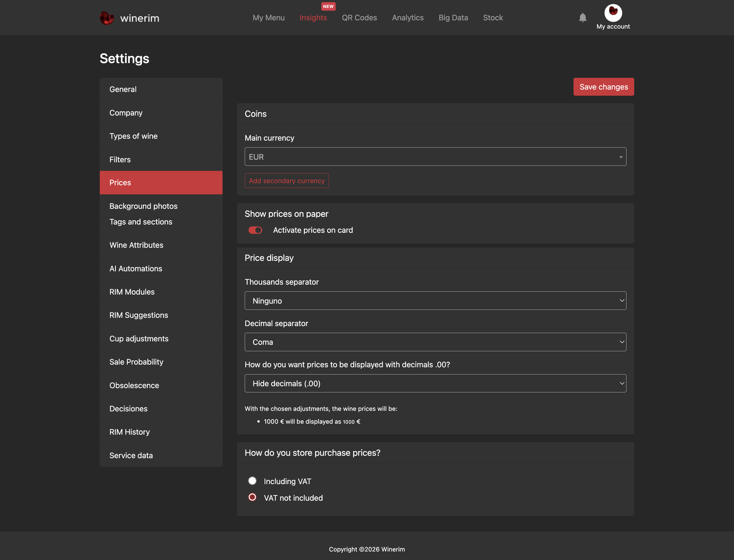734x560 pixels.
Task: Click the My account label
Action: click(613, 26)
